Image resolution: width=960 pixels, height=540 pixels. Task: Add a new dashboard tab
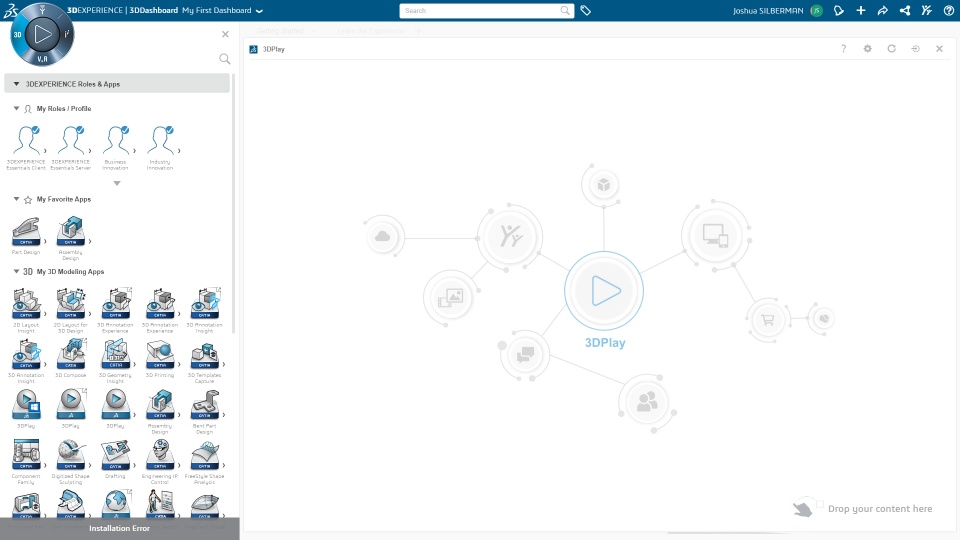point(419,31)
